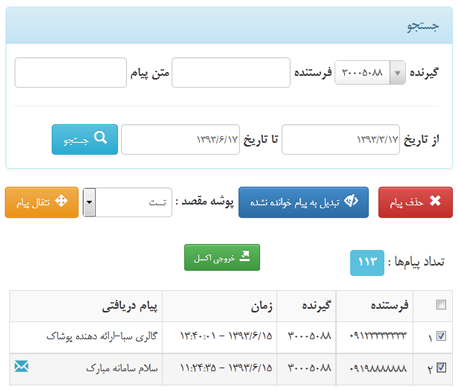Toggle the select-all checkbox in table header
This screenshot has width=459, height=391.
click(441, 305)
